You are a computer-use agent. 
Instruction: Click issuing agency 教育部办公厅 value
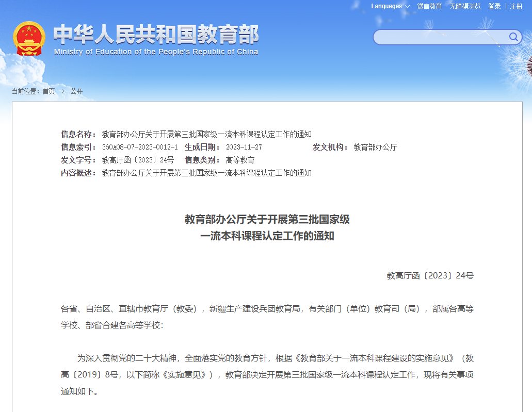[x=375, y=147]
